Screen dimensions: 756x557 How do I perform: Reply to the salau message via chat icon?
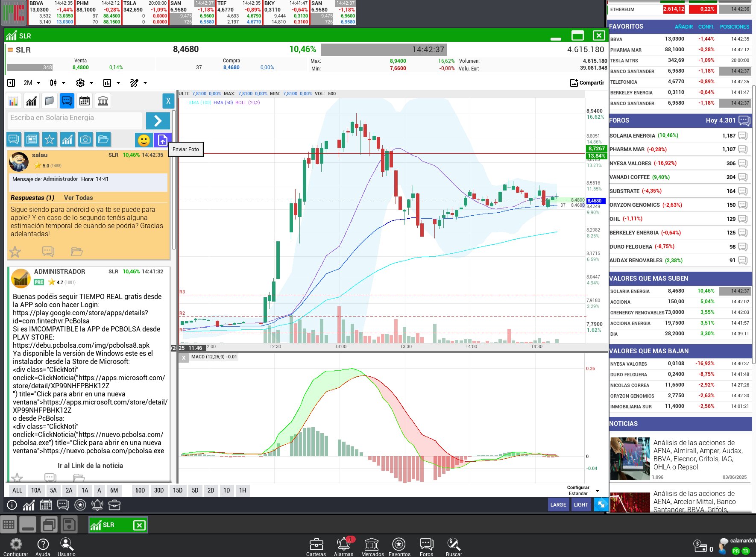point(48,252)
